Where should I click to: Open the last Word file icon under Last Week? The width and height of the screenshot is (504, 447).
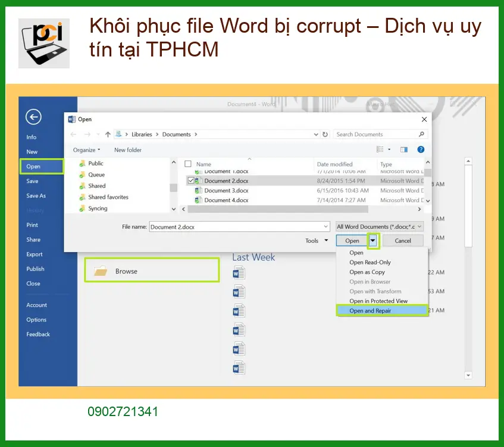click(x=239, y=368)
